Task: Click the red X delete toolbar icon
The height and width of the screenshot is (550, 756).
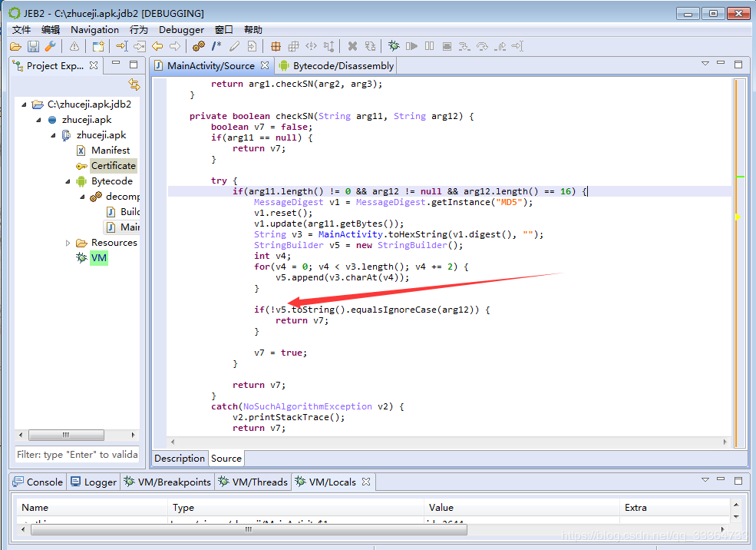Action: (352, 46)
